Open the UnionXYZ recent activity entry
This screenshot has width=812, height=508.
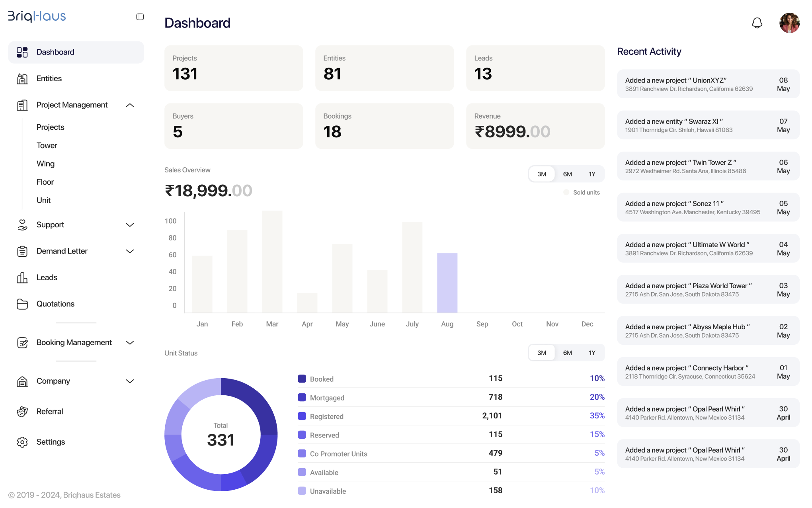(708, 84)
